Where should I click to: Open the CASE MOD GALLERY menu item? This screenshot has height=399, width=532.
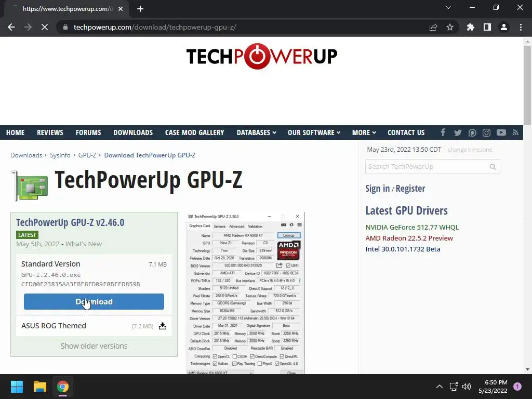(194, 132)
